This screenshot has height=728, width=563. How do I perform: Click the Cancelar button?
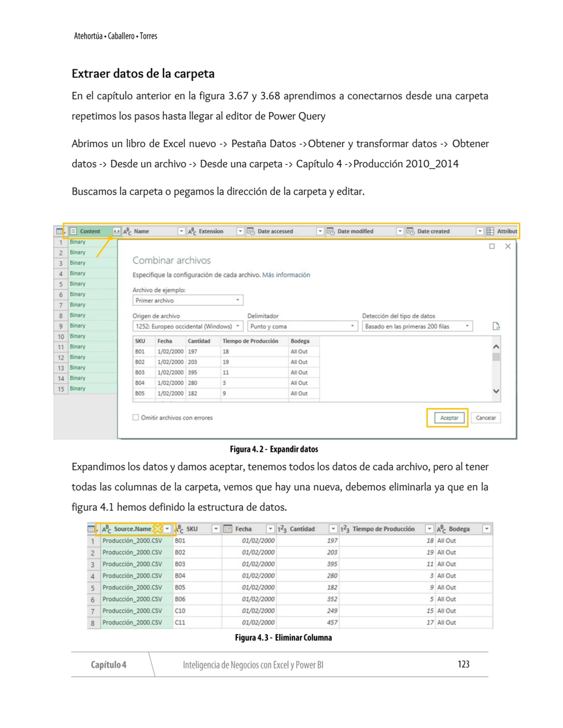(x=486, y=418)
